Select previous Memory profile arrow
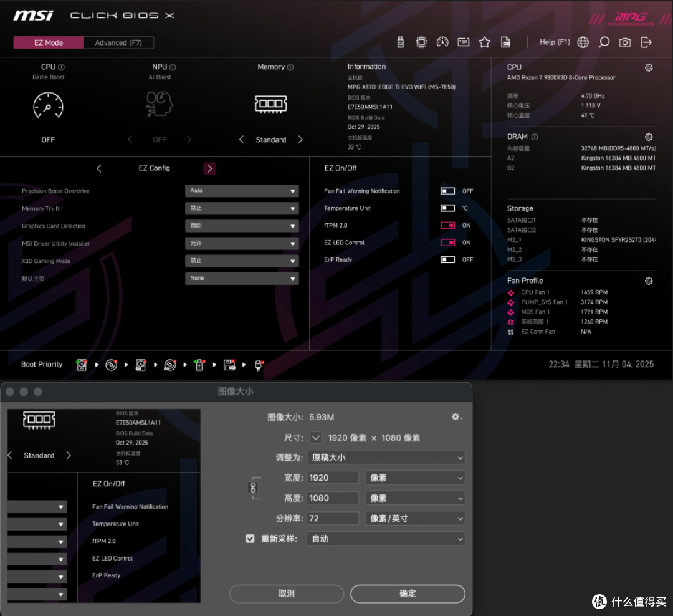 (241, 140)
